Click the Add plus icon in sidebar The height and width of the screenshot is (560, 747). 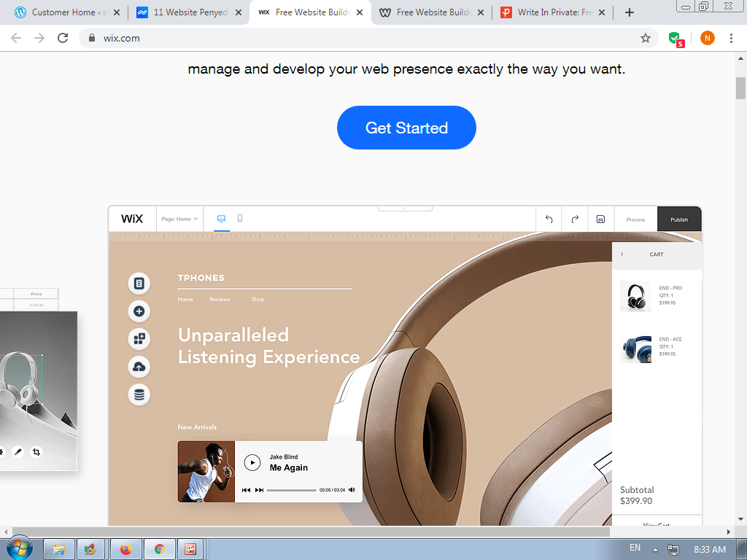(139, 311)
